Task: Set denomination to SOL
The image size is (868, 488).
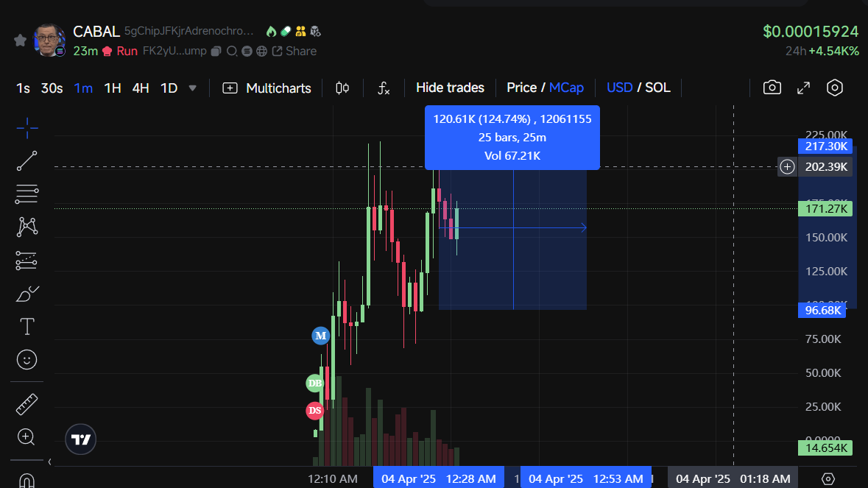Action: point(657,88)
